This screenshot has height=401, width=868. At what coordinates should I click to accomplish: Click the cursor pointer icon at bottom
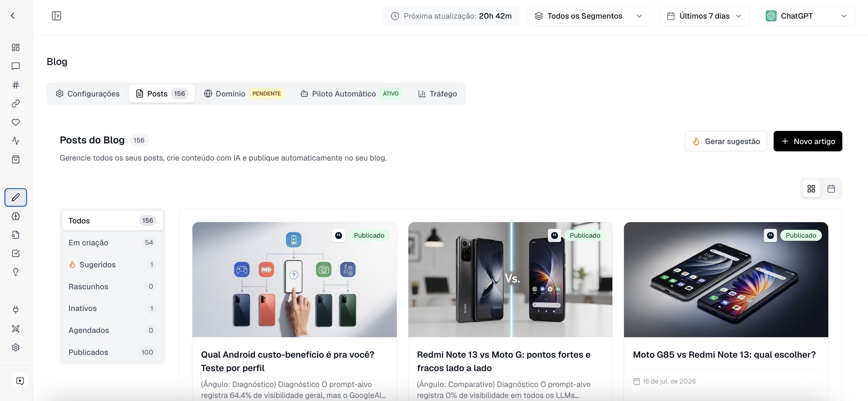(x=20, y=381)
